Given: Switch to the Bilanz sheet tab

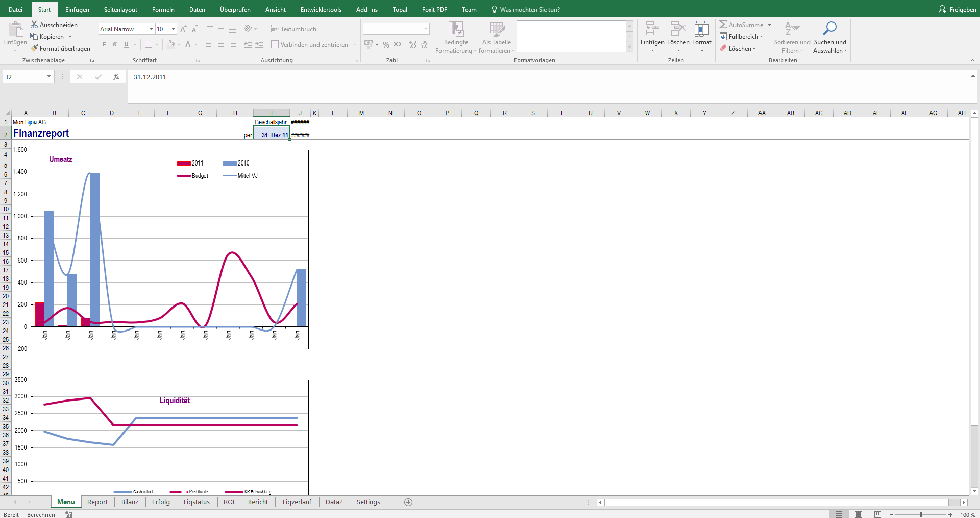Looking at the screenshot, I should (130, 502).
